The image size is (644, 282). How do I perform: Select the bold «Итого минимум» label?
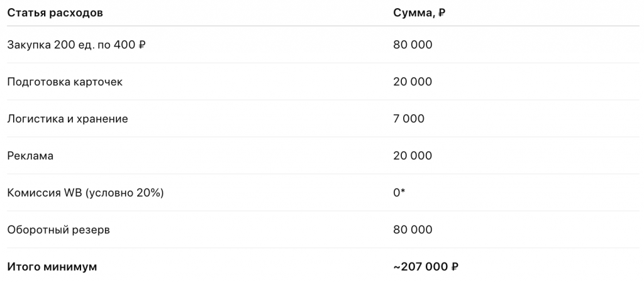pos(52,267)
